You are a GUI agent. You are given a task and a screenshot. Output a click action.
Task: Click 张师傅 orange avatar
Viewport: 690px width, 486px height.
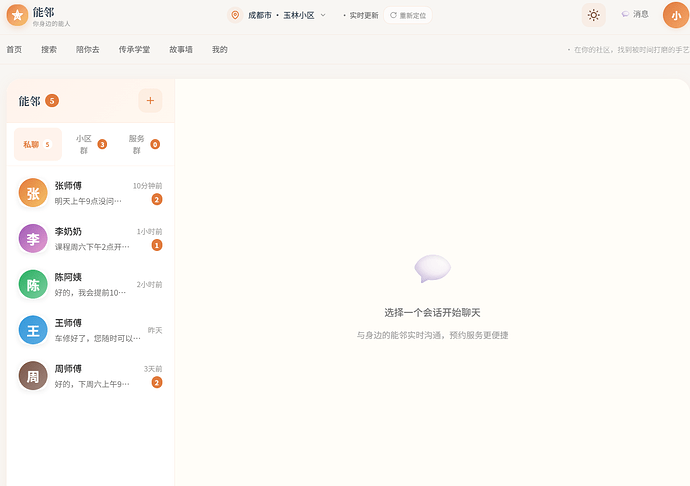coord(33,193)
